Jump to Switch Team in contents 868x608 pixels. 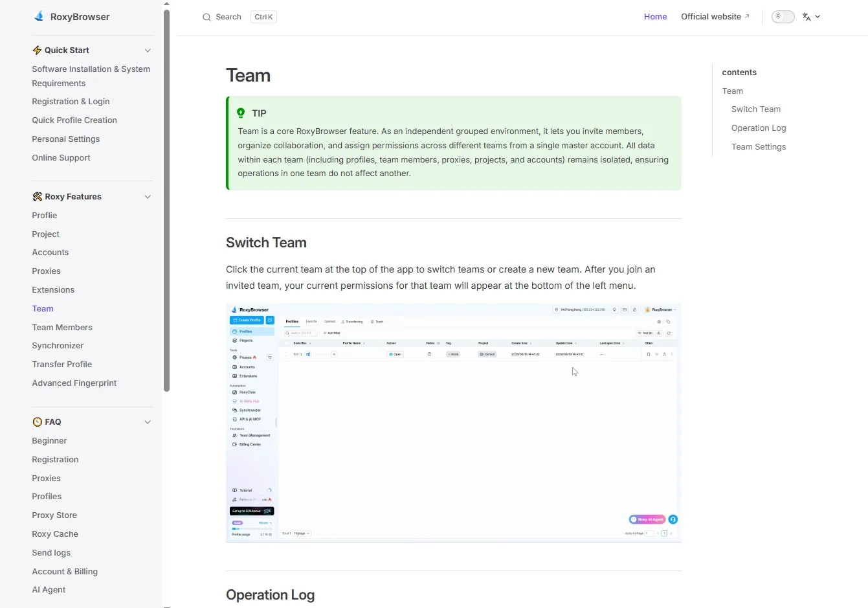click(x=756, y=109)
